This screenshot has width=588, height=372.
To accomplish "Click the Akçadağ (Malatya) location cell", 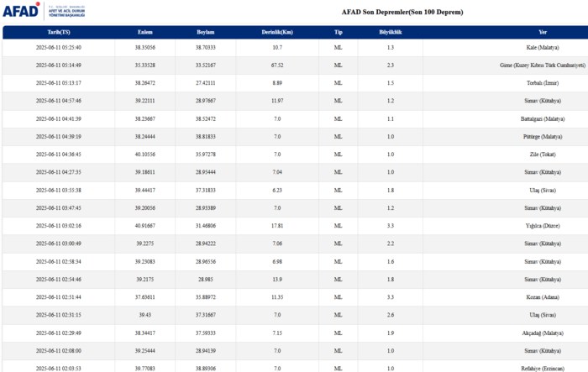I will tap(548, 333).
